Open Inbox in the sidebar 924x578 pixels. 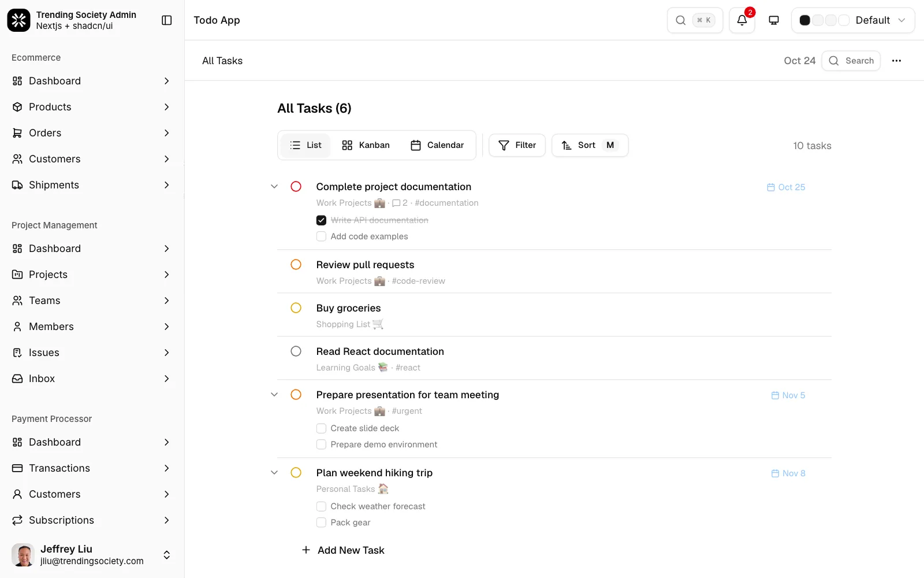pos(92,379)
